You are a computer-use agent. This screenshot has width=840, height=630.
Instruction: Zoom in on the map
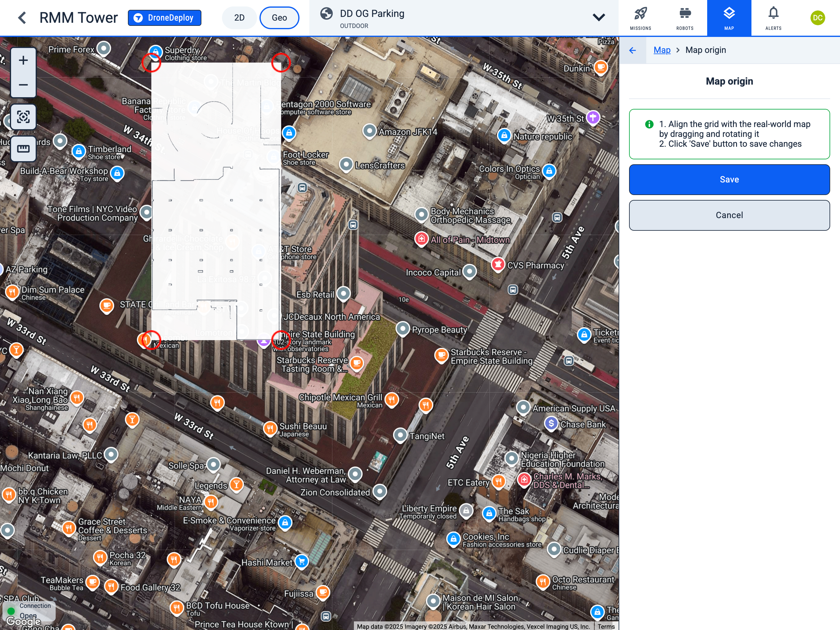pyautogui.click(x=24, y=60)
